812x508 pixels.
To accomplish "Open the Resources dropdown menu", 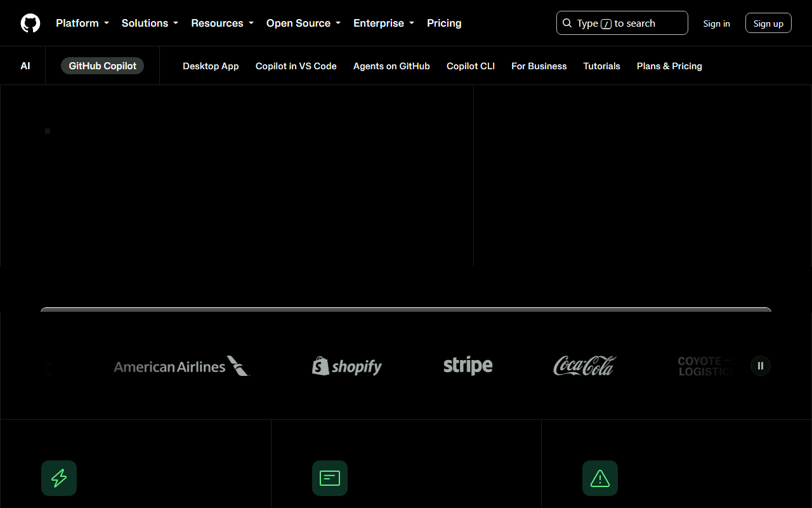I will 223,23.
